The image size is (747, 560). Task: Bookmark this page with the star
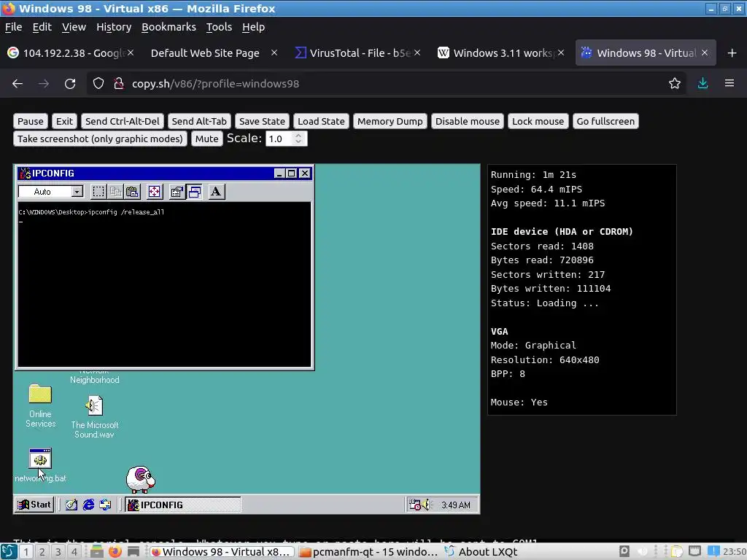click(675, 84)
